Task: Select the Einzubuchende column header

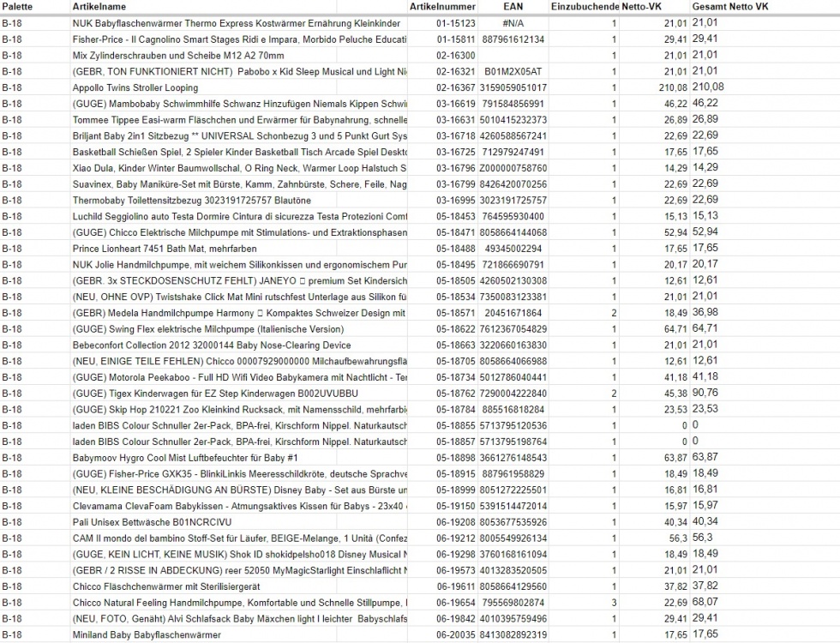Action: point(585,7)
